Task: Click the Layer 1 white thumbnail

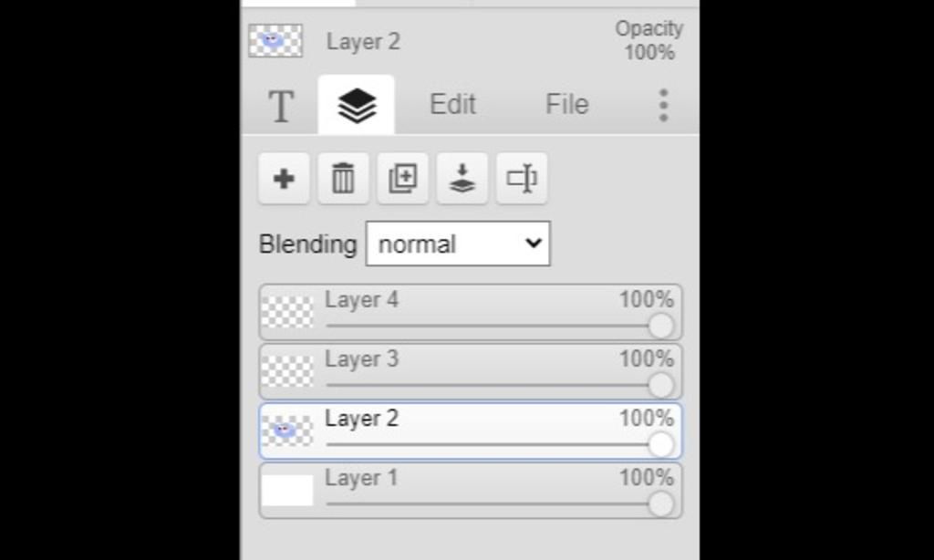Action: tap(287, 490)
